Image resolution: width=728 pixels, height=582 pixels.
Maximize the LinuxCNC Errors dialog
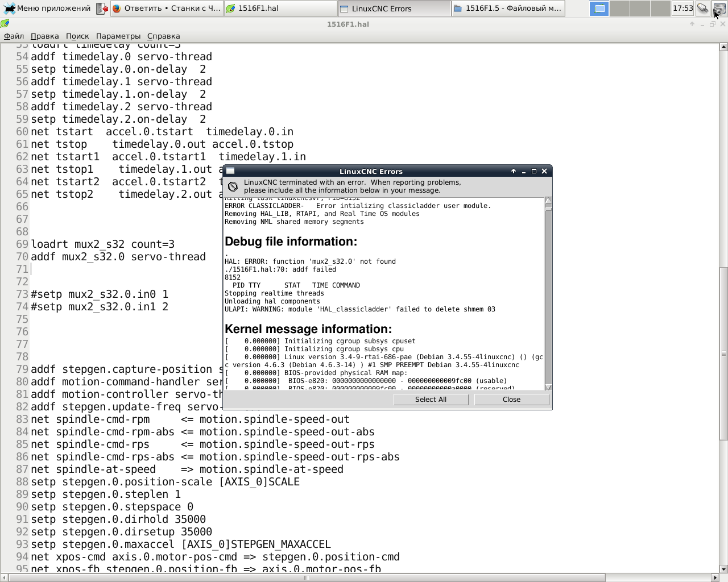click(534, 171)
